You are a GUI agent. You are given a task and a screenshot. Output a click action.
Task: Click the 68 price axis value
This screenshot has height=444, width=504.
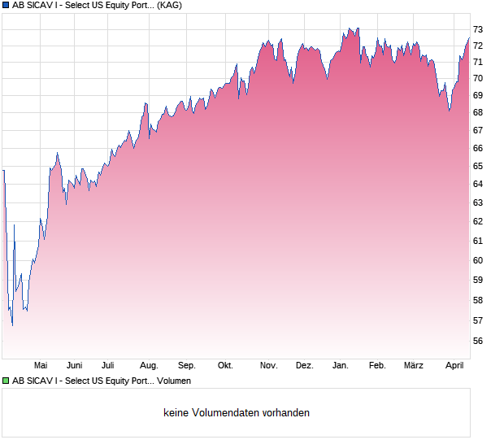[x=478, y=112]
